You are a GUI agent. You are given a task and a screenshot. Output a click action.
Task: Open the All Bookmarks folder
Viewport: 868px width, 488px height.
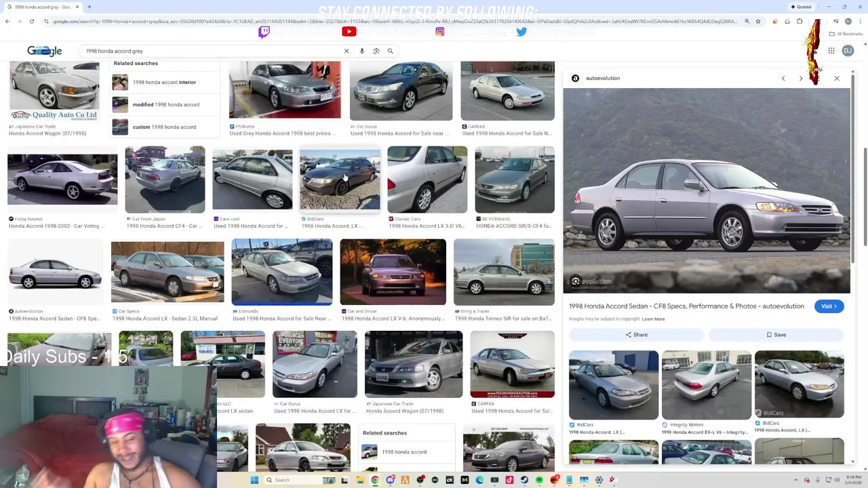[846, 34]
